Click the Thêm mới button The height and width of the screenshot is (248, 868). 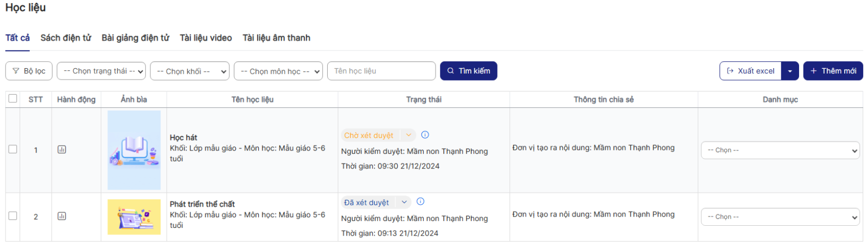(833, 71)
